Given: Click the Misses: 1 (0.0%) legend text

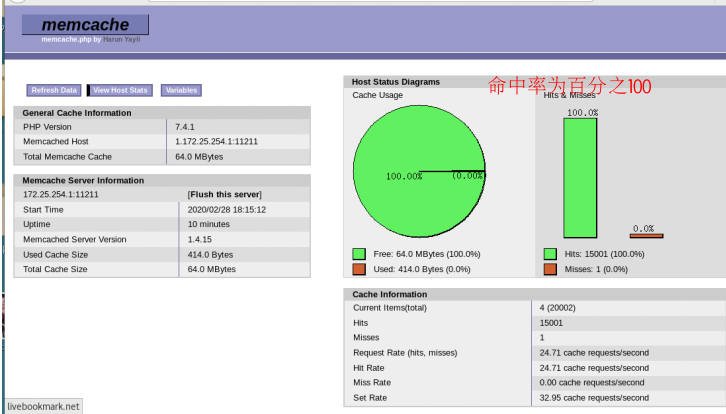Looking at the screenshot, I should click(596, 269).
